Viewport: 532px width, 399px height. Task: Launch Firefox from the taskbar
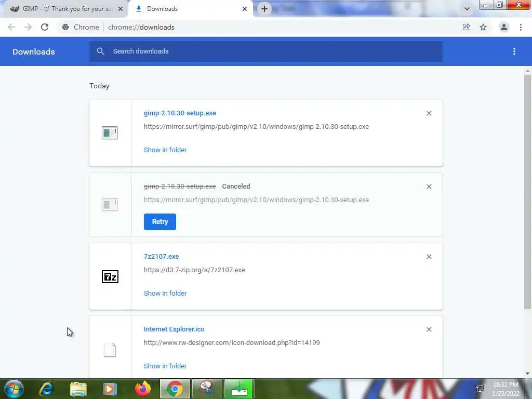(x=143, y=389)
